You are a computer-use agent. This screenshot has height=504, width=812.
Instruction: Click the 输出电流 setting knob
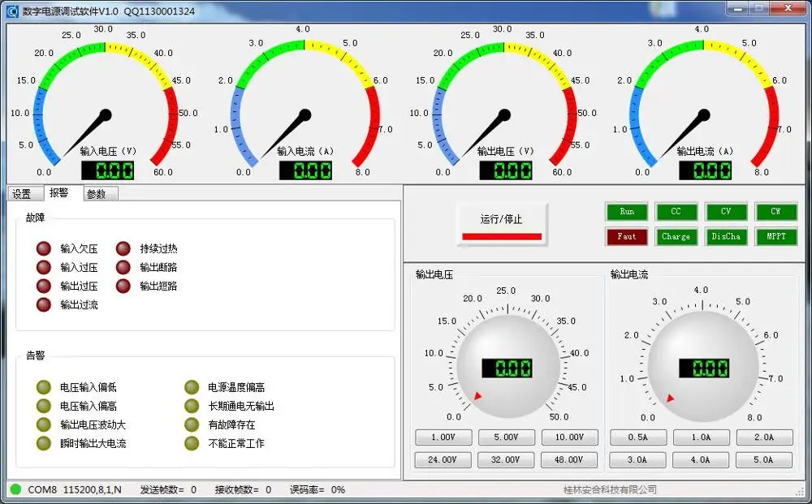[x=702, y=366]
